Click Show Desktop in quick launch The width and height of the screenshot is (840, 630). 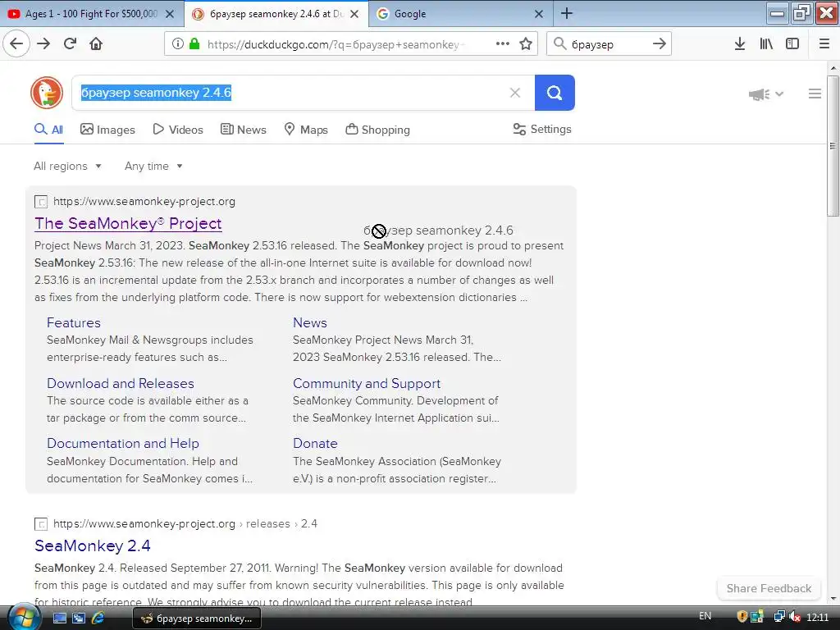(59, 619)
